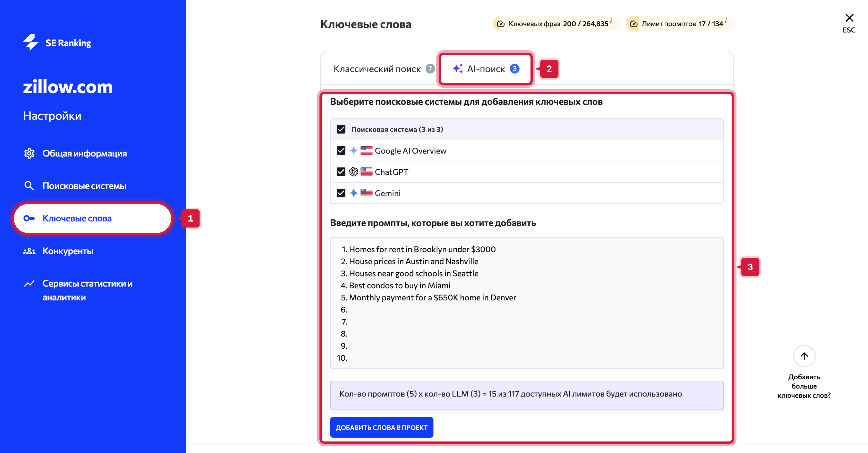
Task: Open Ключевые слова in the sidebar
Action: 77,219
